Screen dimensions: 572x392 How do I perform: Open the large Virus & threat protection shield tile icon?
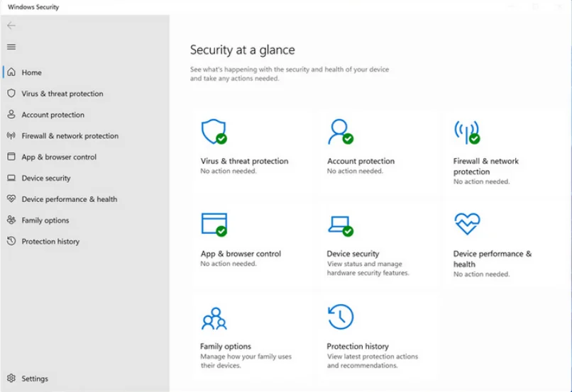coord(214,132)
